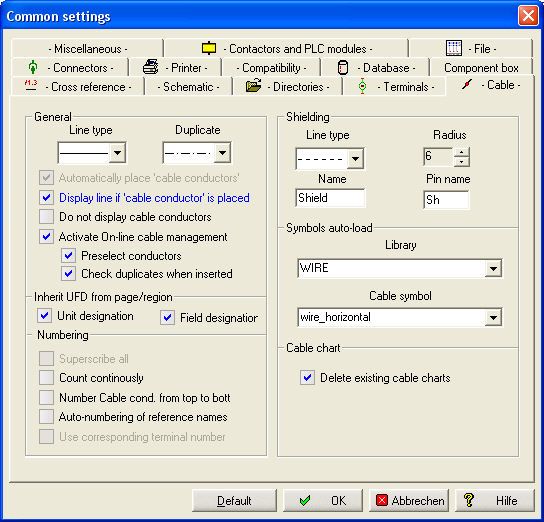
Task: Open the Schematic tab
Action: [x=188, y=87]
